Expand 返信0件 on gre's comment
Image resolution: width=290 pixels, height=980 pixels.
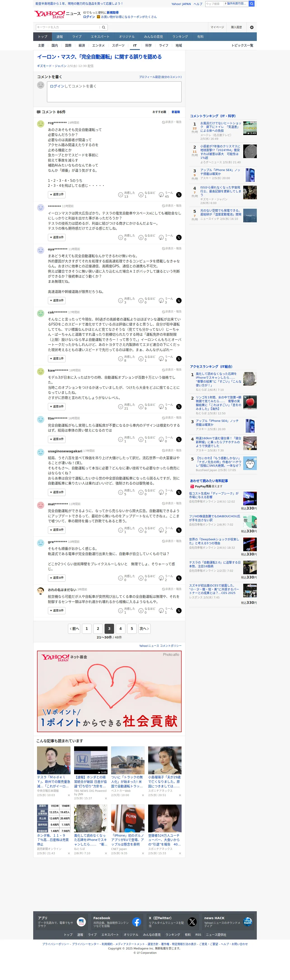pos(57,578)
